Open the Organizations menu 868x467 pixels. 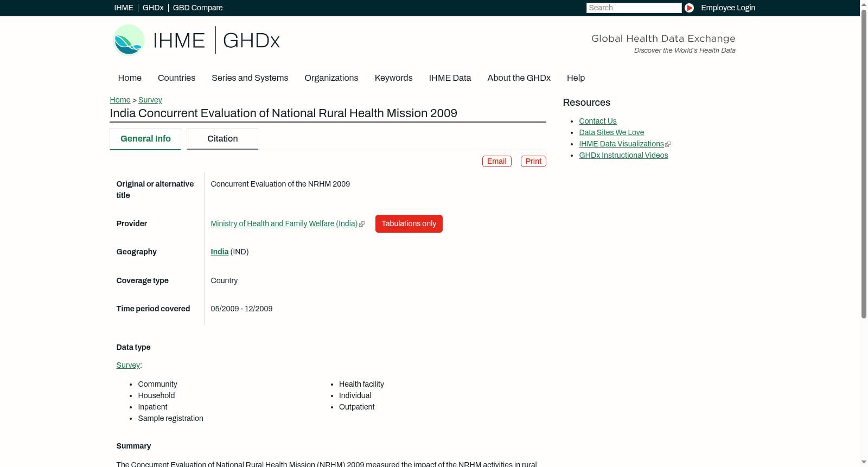coord(331,78)
